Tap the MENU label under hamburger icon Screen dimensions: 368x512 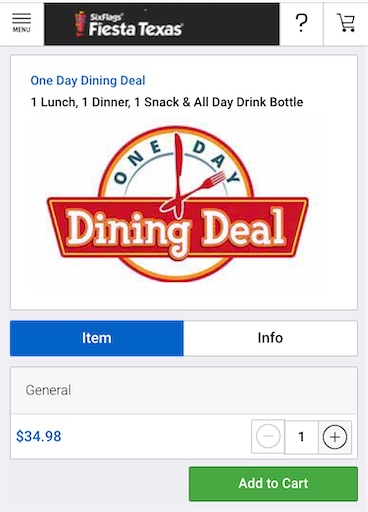pyautogui.click(x=22, y=30)
